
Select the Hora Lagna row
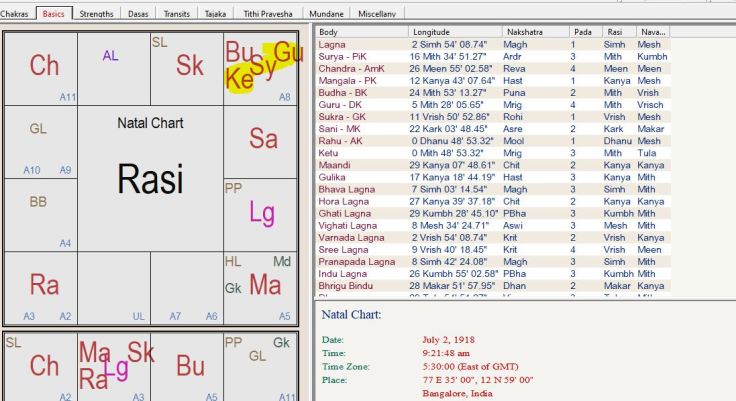click(x=344, y=201)
